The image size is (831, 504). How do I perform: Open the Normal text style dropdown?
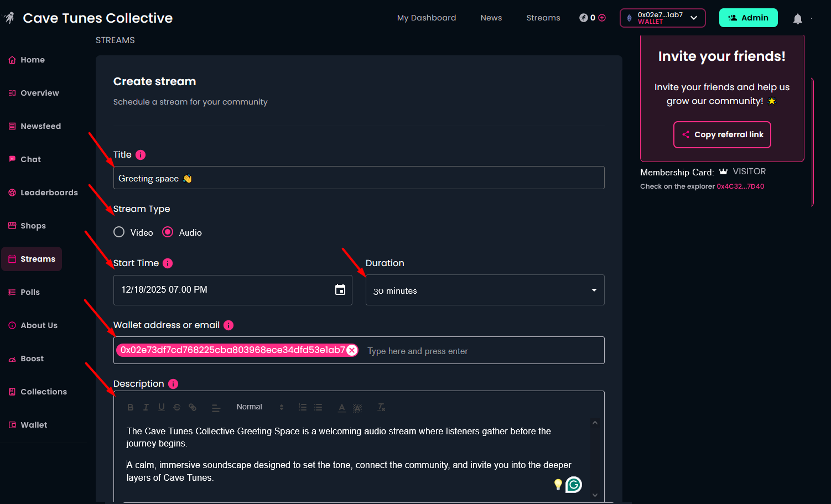coord(259,407)
